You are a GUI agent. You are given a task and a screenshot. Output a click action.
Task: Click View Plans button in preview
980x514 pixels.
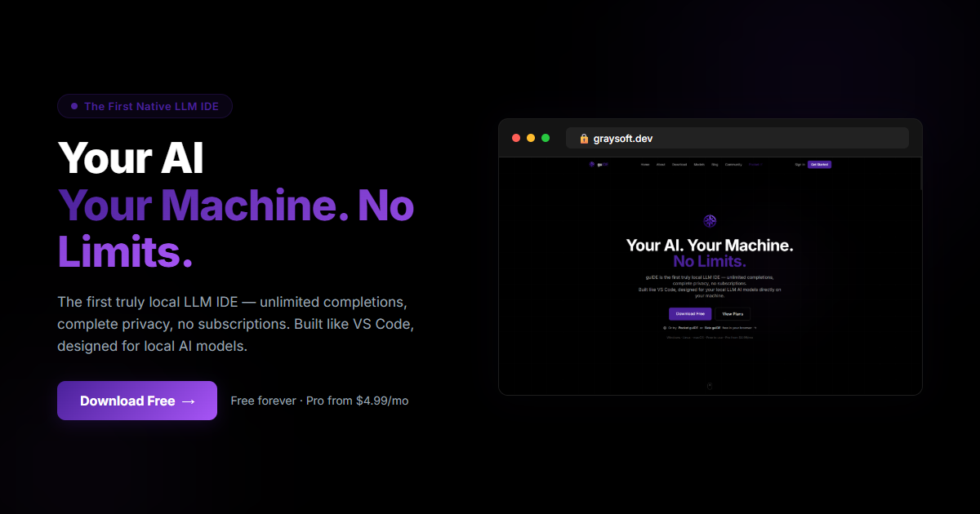pos(733,313)
